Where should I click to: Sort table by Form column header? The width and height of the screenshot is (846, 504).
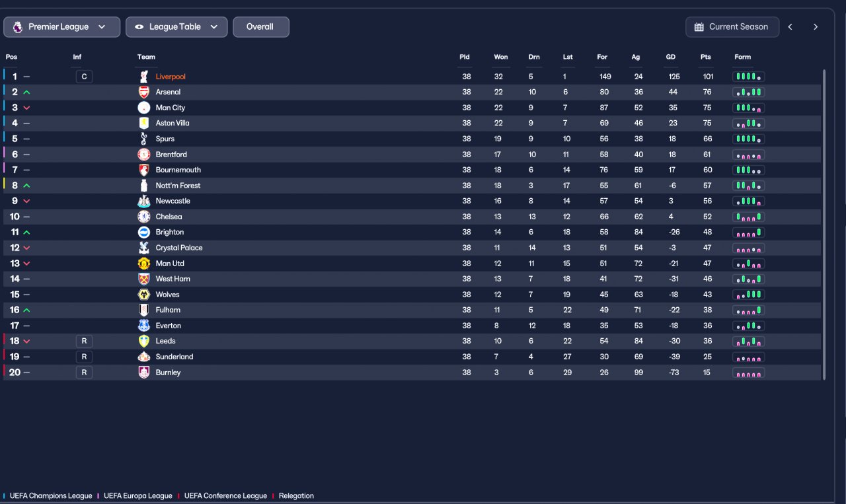743,57
